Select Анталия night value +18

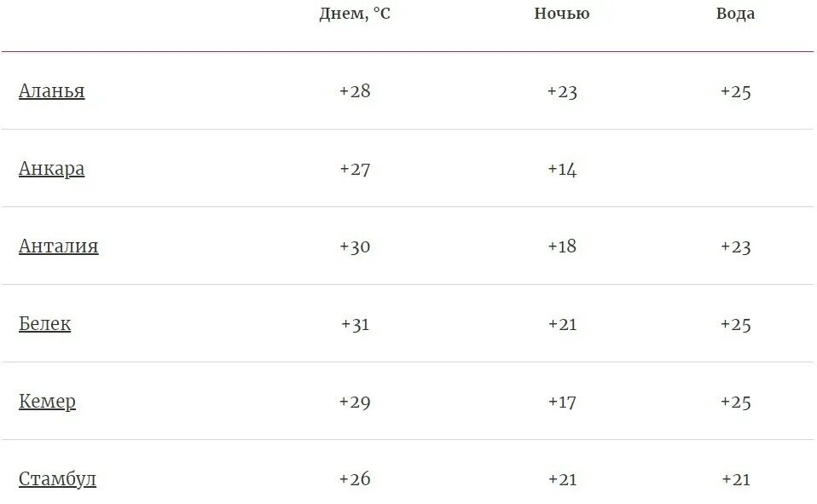pos(562,246)
